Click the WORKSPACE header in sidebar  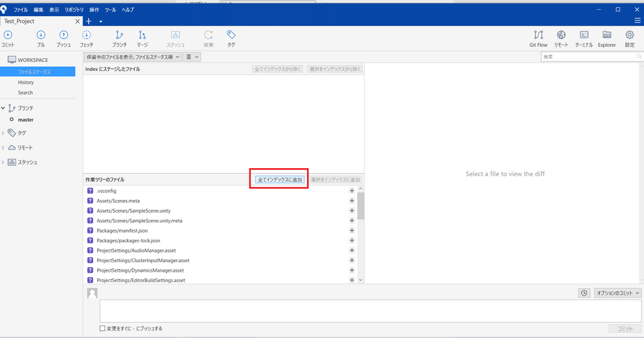pos(33,60)
